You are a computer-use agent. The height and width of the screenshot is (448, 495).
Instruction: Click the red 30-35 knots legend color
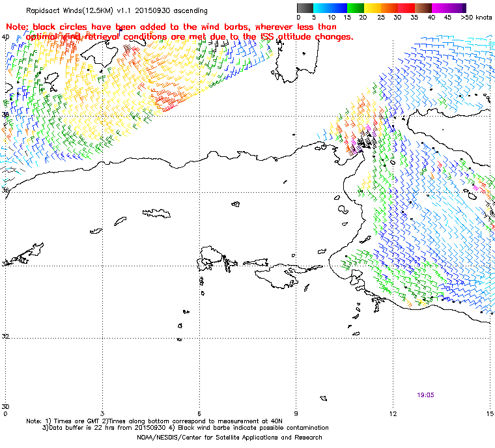coord(406,8)
